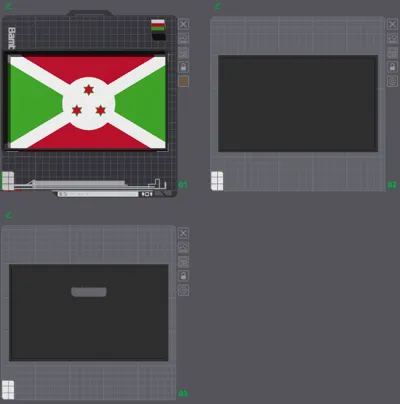Viewport: 400px width, 404px height.
Task: Open plate 03 settings icon
Action: pyautogui.click(x=183, y=290)
